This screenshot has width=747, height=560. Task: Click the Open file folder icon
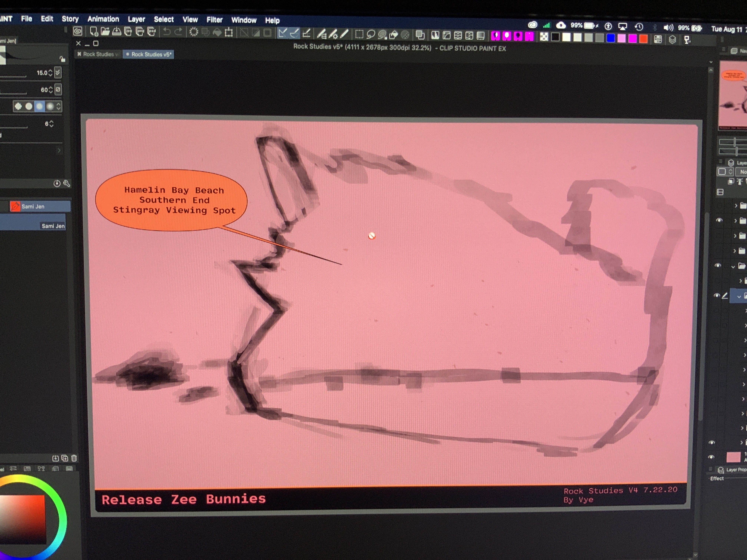[x=105, y=32]
